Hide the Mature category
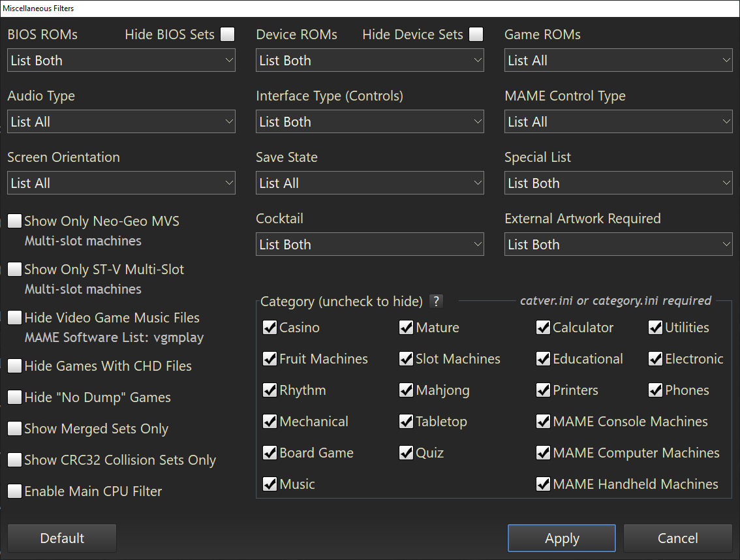Image resolution: width=740 pixels, height=560 pixels. [407, 328]
